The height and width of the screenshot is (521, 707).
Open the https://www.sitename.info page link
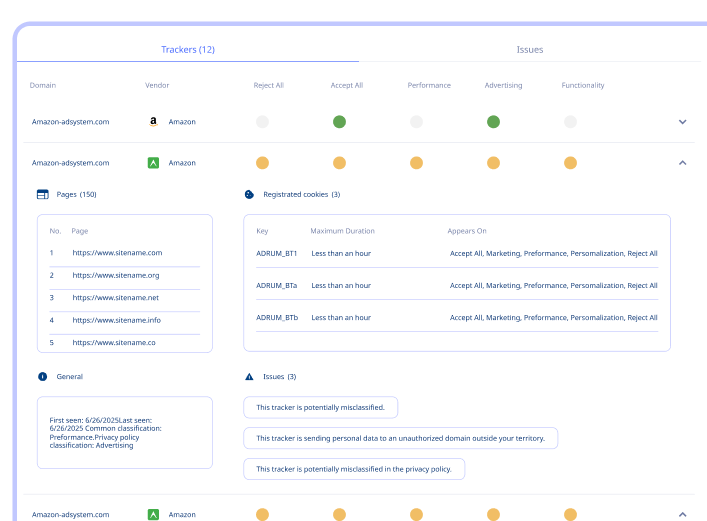click(116, 320)
